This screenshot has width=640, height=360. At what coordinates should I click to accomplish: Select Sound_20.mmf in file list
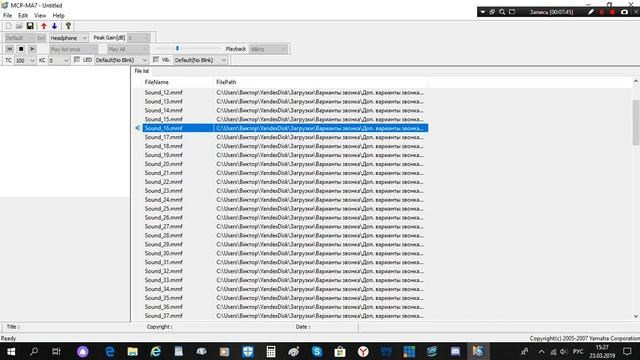163,164
